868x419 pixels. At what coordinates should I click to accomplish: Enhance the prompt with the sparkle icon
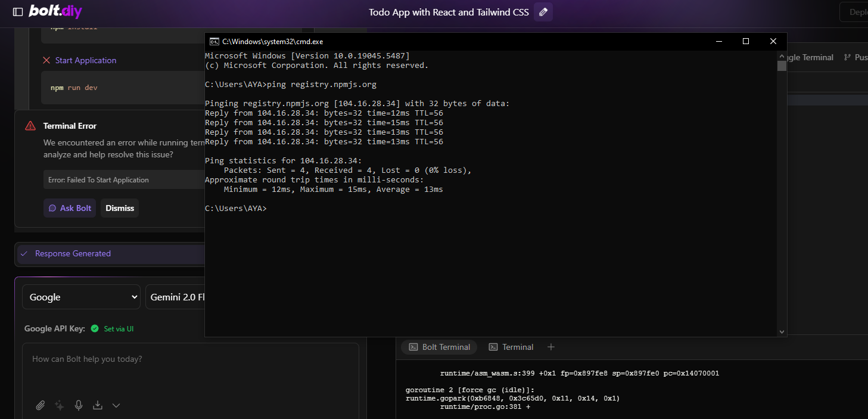coord(60,405)
